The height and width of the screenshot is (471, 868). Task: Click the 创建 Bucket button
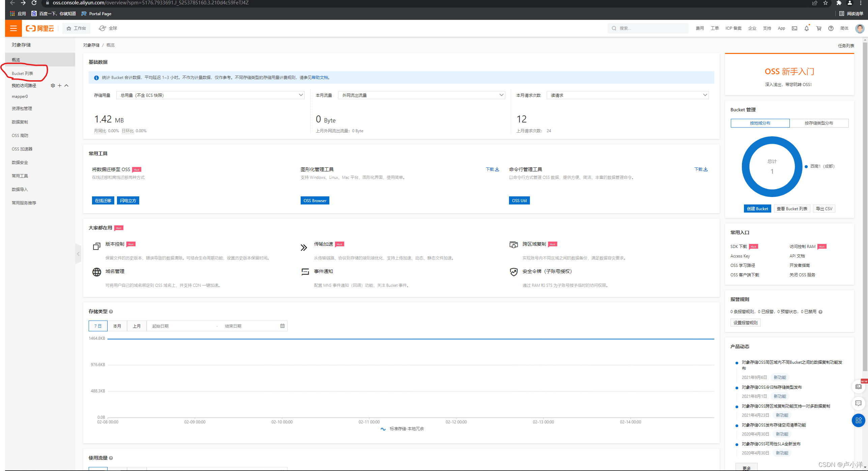(757, 209)
